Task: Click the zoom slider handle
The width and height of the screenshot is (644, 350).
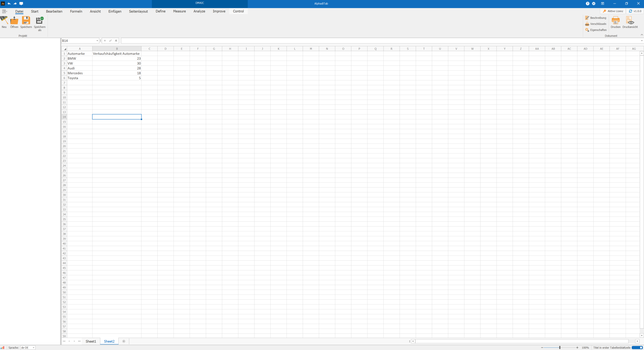Action: pyautogui.click(x=560, y=347)
